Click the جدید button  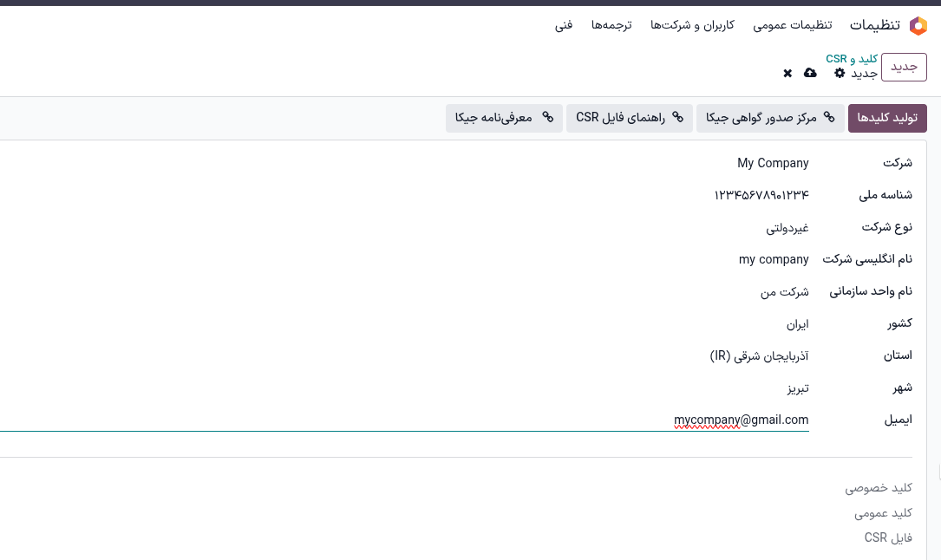[904, 67]
